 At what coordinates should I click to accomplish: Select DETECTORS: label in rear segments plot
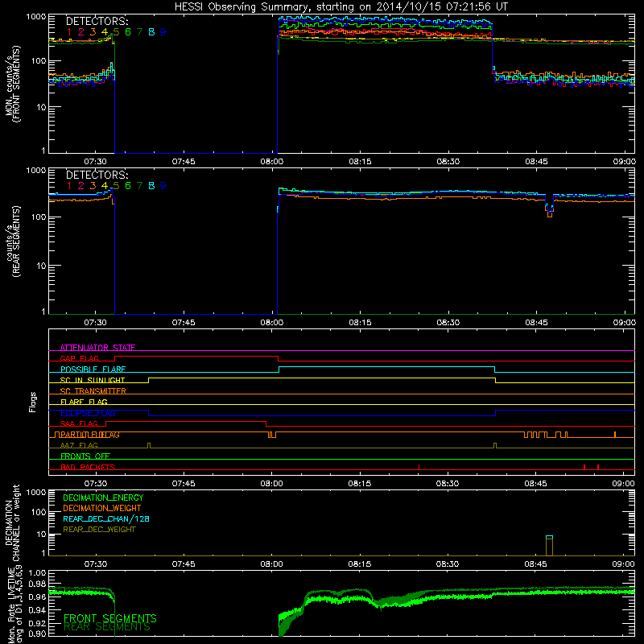(97, 175)
